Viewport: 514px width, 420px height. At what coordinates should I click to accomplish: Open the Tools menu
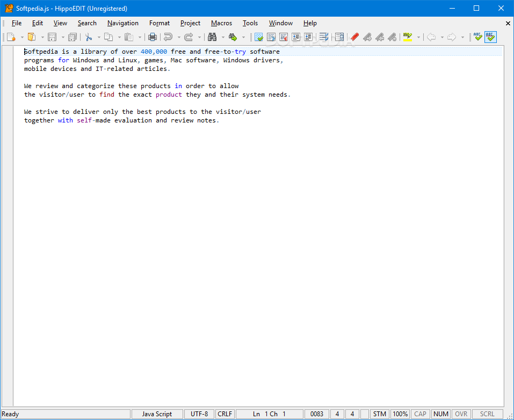click(250, 23)
